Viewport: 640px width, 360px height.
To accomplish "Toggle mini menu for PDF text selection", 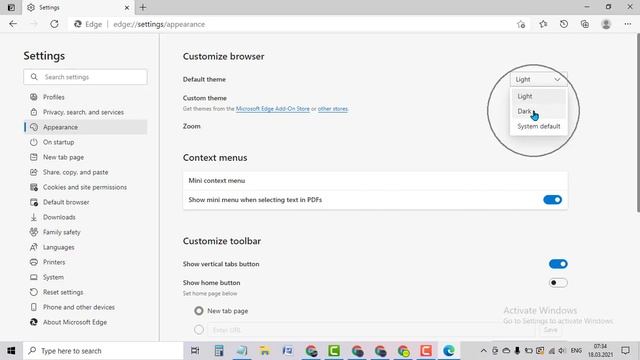I will pyautogui.click(x=552, y=200).
